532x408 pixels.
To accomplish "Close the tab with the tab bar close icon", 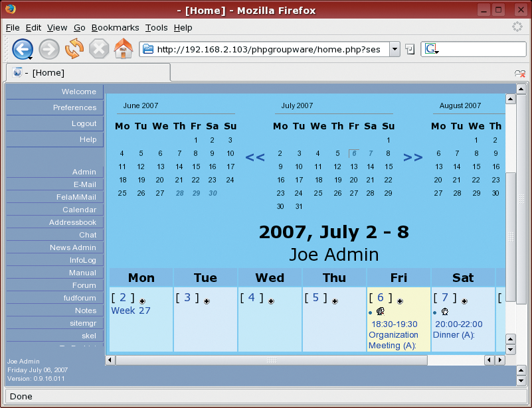I will [520, 73].
